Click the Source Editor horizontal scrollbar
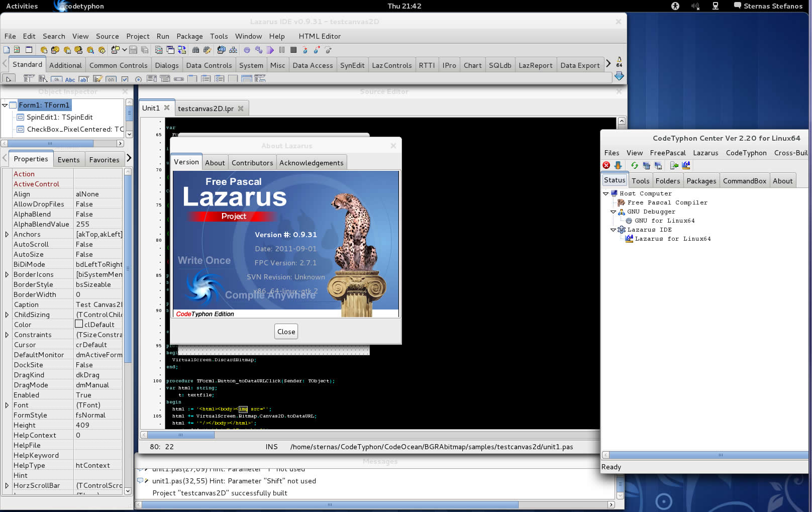The width and height of the screenshot is (812, 512). 369,435
